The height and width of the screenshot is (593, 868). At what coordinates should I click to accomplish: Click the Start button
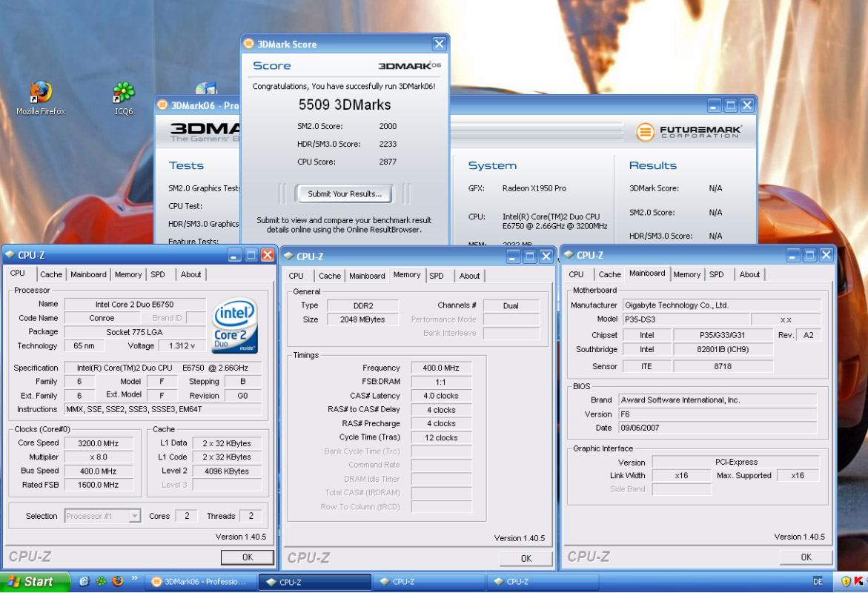[34, 581]
